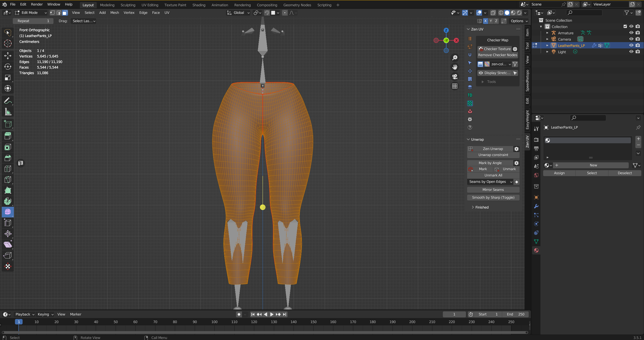This screenshot has width=644, height=340.
Task: Click frame 100 on the timeline
Action: pyautogui.click(x=214, y=322)
